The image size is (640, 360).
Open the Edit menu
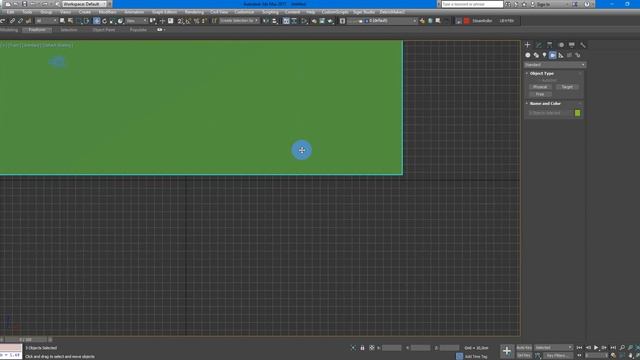pyautogui.click(x=10, y=12)
